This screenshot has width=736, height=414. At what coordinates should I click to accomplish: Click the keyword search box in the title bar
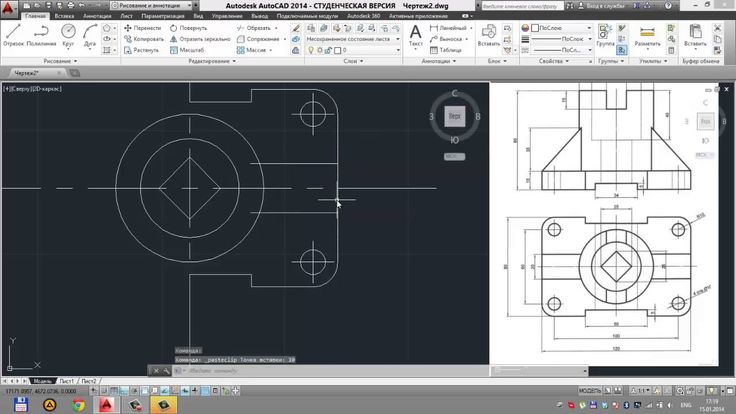click(523, 6)
